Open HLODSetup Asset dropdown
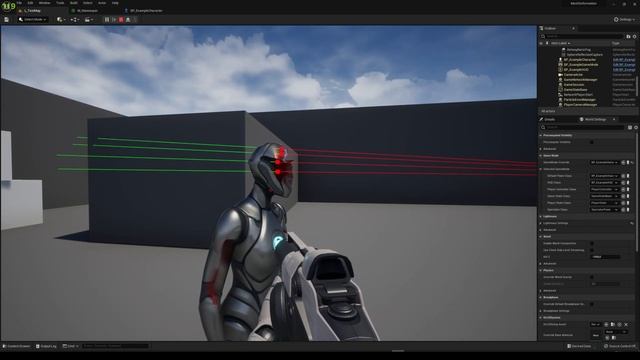Image resolution: width=640 pixels, height=360 pixels. point(596,324)
